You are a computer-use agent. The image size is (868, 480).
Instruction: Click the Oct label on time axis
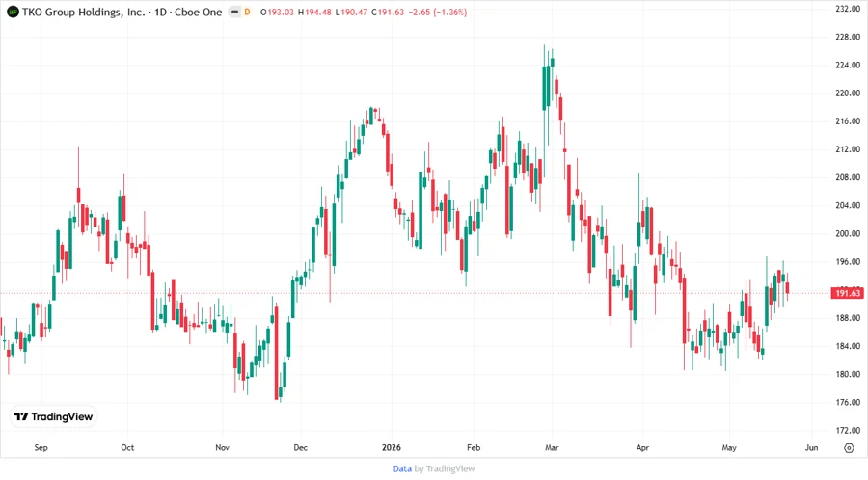pyautogui.click(x=127, y=448)
